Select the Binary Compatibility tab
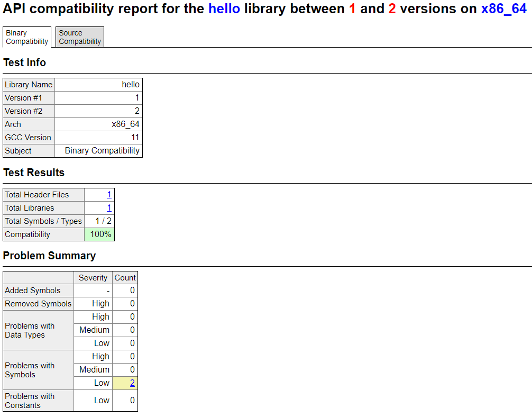The image size is (532, 417). click(26, 37)
